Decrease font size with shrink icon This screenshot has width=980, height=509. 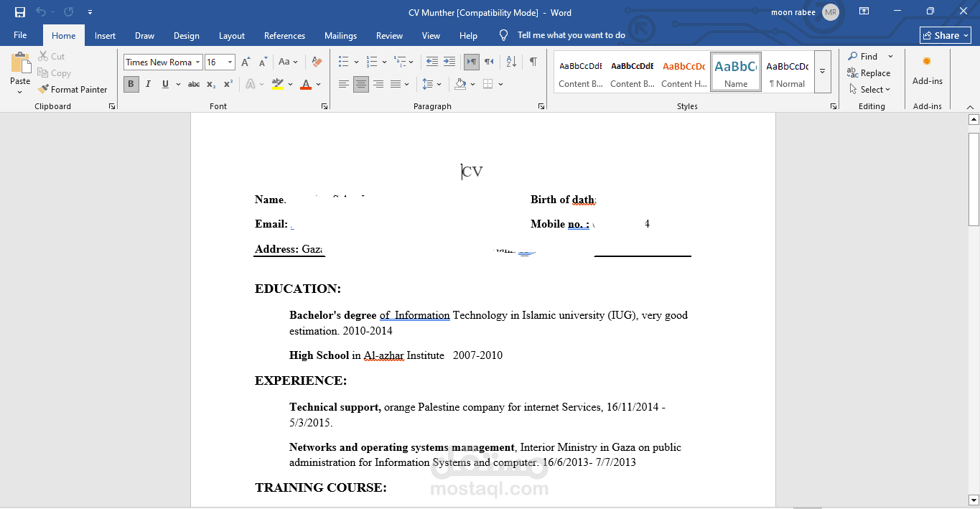[263, 62]
